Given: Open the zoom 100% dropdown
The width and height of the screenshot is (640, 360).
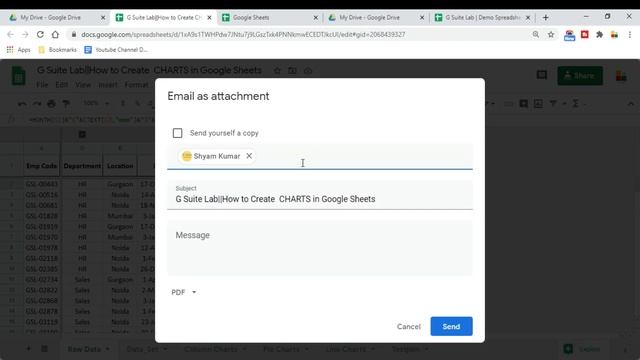Looking at the screenshot, I should 96,104.
